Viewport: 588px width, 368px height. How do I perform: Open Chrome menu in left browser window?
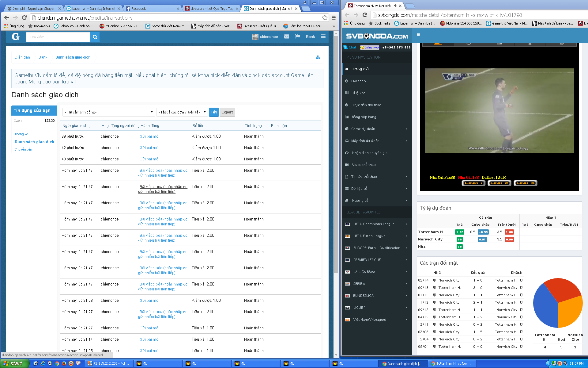click(x=334, y=18)
